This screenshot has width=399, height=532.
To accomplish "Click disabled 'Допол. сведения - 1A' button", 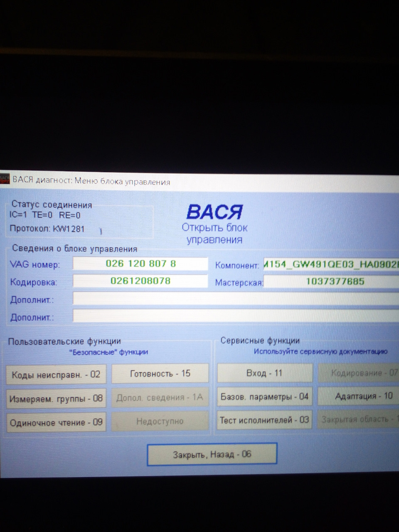I will click(160, 397).
